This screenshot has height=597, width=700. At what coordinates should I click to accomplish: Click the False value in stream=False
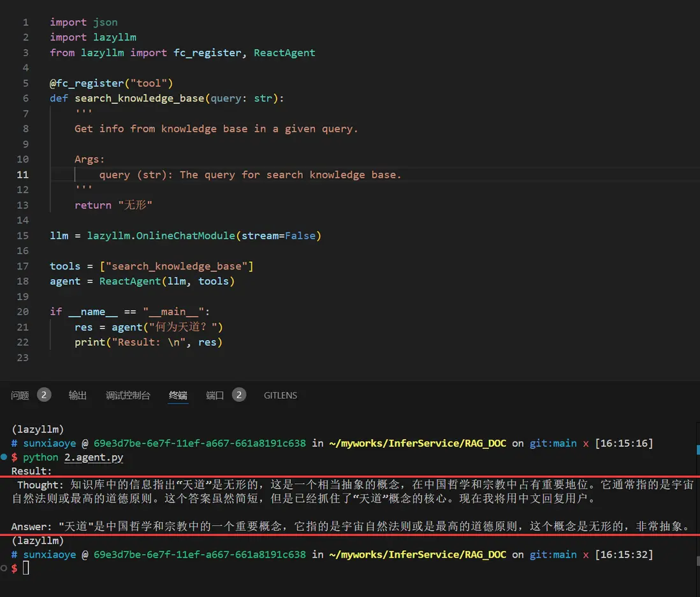click(300, 236)
